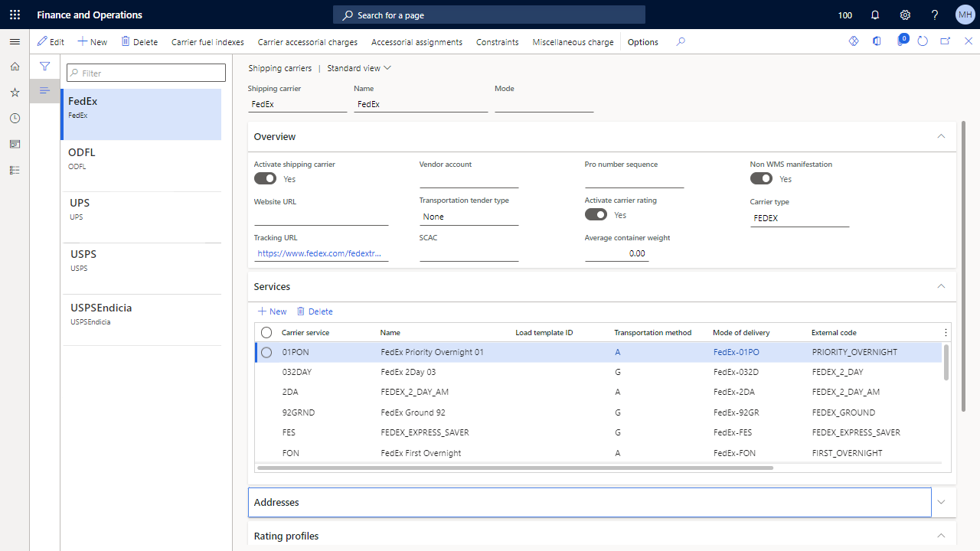Open Workspaces icon in the sidebar
980x551 pixels.
coord(15,144)
